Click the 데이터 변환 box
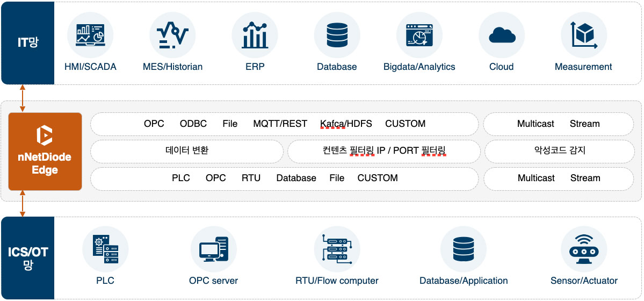 coord(186,151)
